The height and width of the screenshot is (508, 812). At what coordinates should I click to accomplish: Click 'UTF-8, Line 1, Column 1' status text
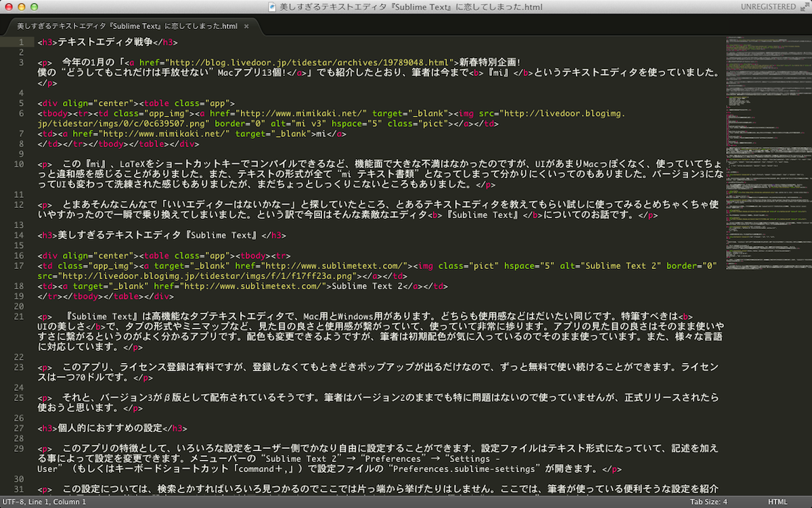[x=44, y=502]
